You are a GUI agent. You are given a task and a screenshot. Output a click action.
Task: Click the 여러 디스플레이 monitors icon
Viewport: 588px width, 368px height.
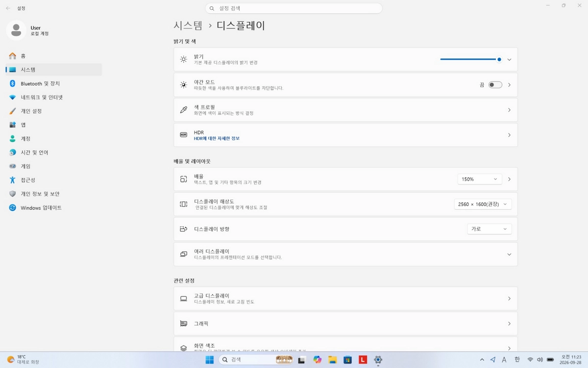click(x=183, y=254)
